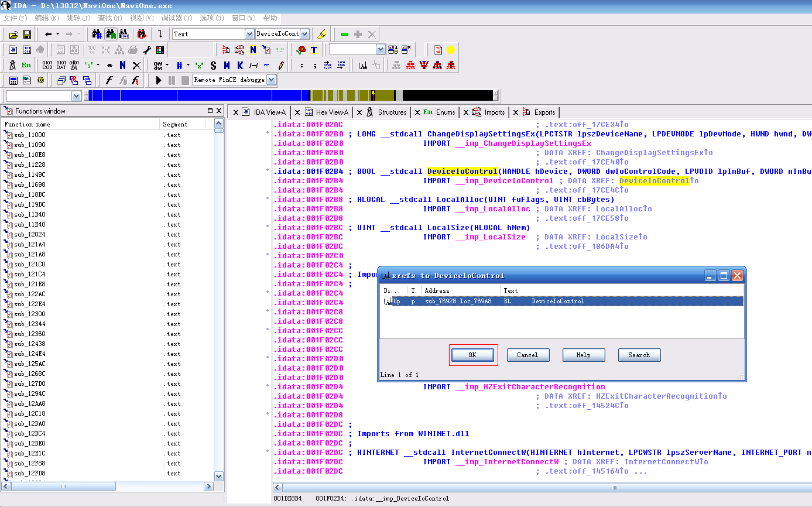Click the open file folder icon

click(x=13, y=35)
